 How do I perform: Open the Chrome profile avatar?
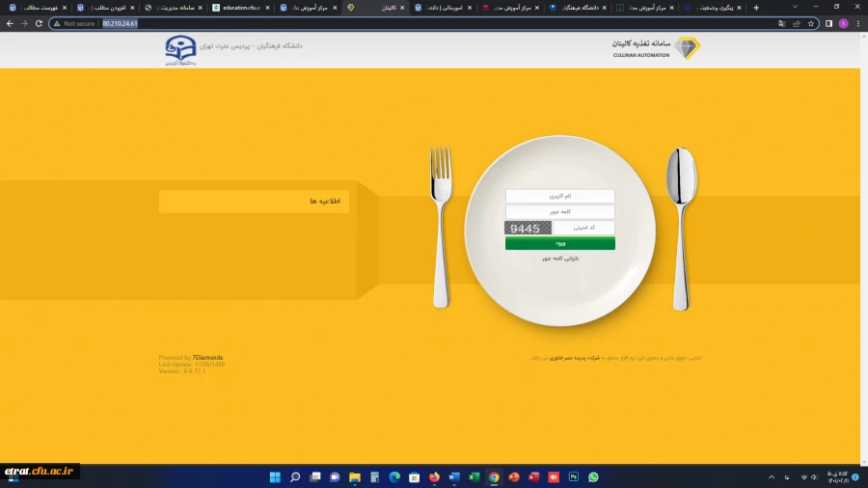coord(843,23)
